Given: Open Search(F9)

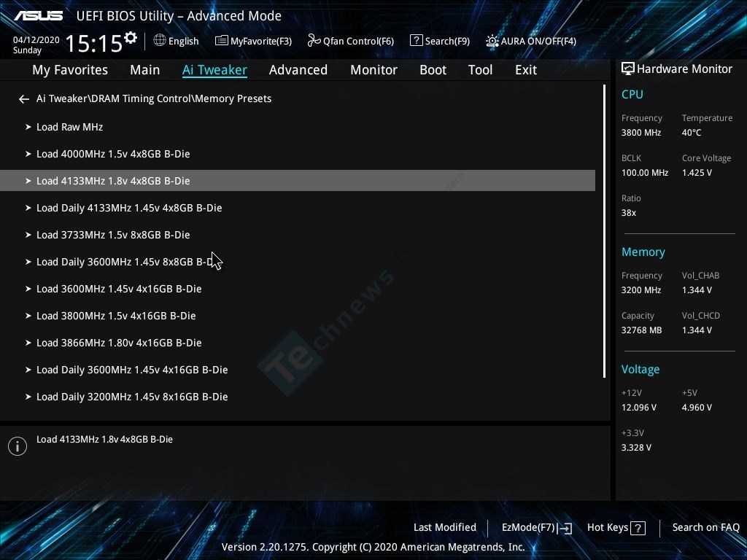Looking at the screenshot, I should click(x=440, y=41).
